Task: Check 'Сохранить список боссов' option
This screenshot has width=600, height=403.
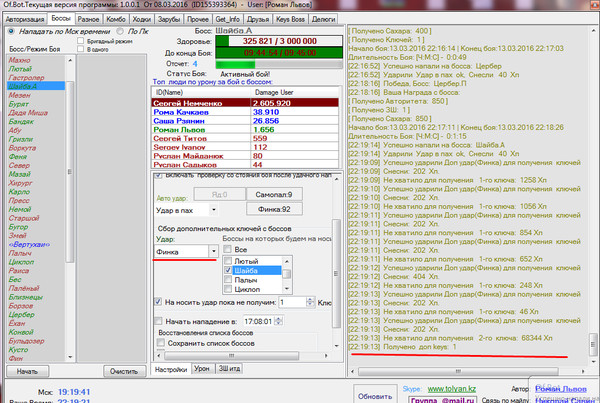Action: [x=161, y=343]
